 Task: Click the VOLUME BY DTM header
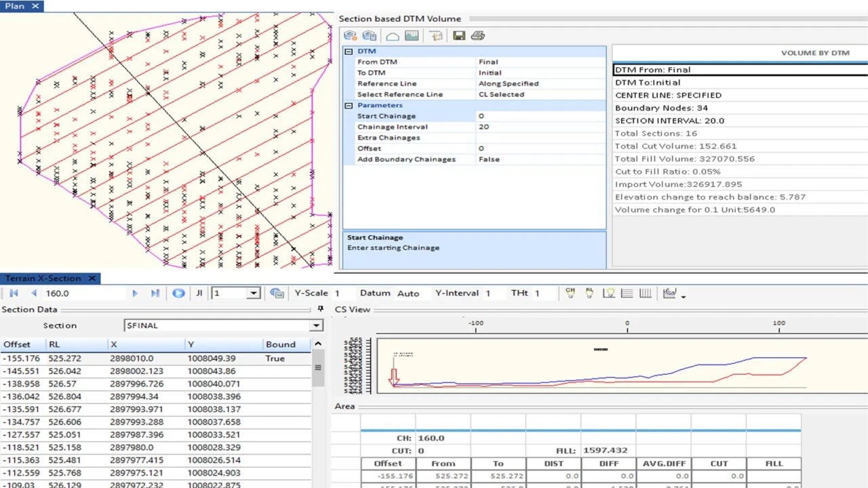click(815, 53)
